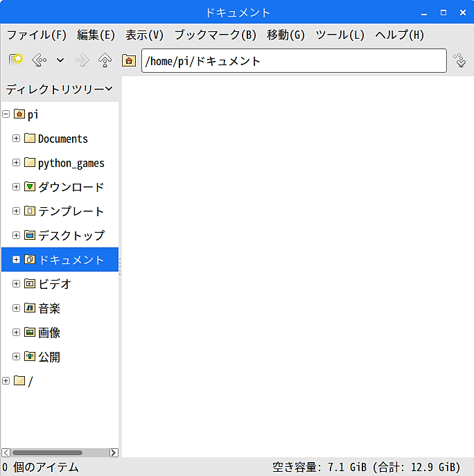Image resolution: width=474 pixels, height=476 pixels.
Task: Expand the ビデオ folder node
Action: click(x=17, y=284)
